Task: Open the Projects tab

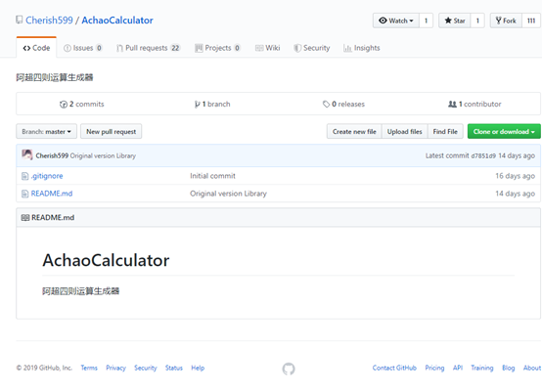Action: click(218, 48)
